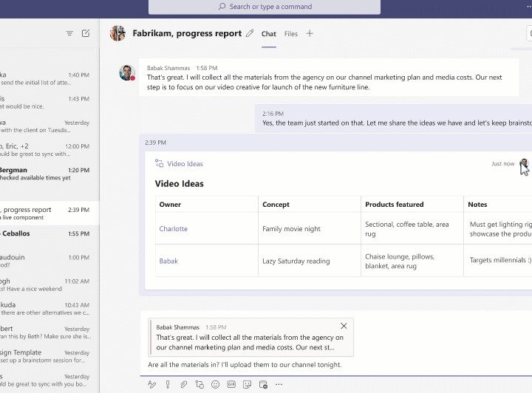Click the filter chats icon
532x393 pixels.
click(x=69, y=33)
